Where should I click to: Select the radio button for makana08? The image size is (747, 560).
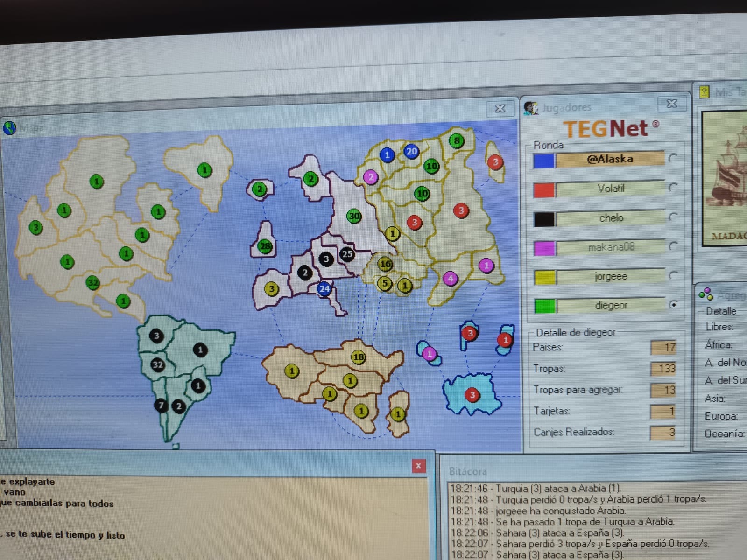(673, 246)
